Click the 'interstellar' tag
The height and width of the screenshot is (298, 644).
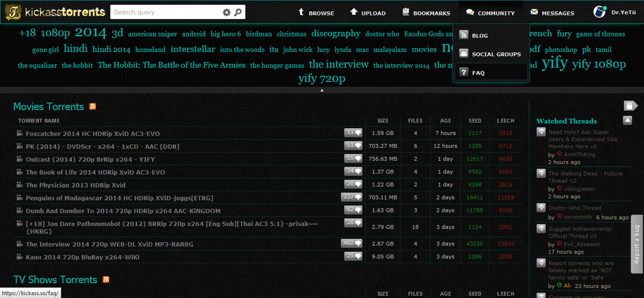[193, 49]
